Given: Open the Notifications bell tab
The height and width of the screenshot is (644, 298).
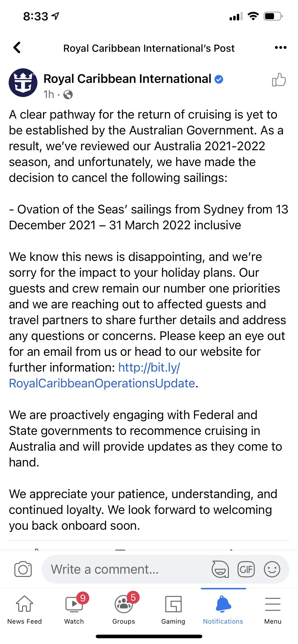Looking at the screenshot, I should 223,609.
